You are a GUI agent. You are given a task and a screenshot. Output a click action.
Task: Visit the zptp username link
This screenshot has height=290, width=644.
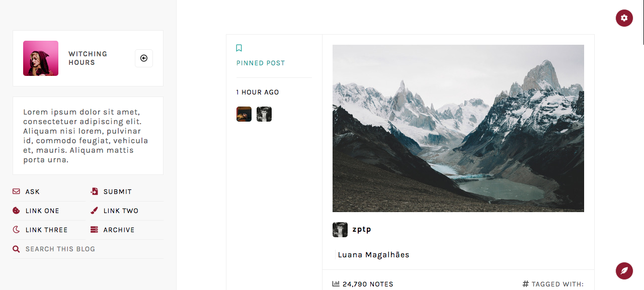click(362, 229)
